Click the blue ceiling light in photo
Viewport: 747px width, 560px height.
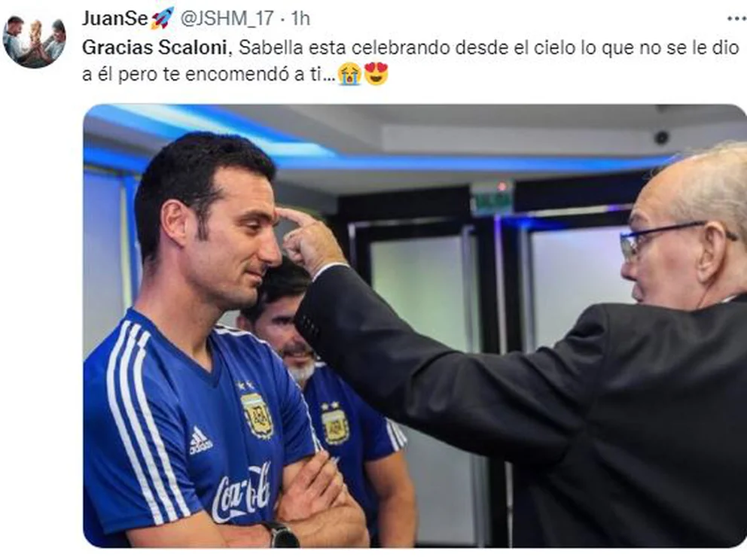(215, 131)
